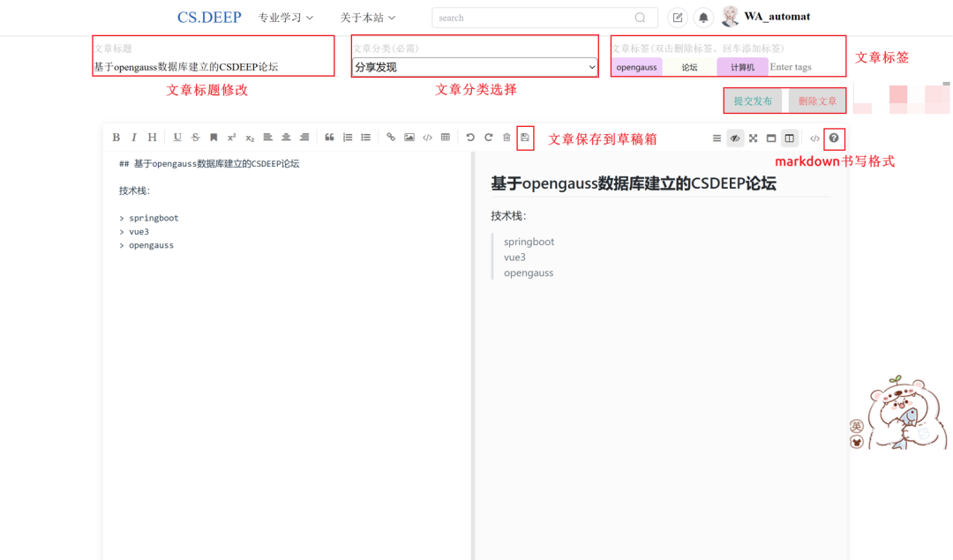
Task: Click the CS.DEEP logo
Action: (x=209, y=17)
